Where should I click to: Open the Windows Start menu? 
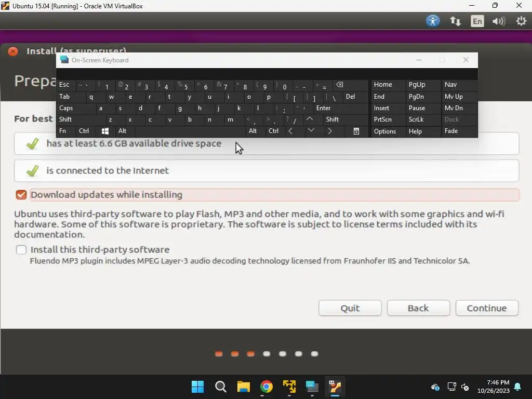[x=197, y=387]
